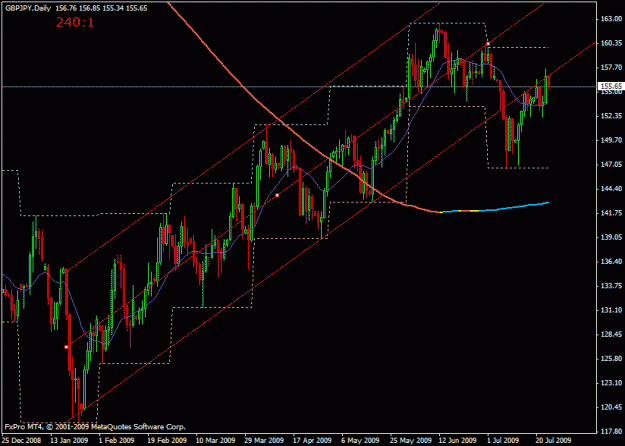The image size is (625, 446).
Task: Click the 123.10 price scale label
Action: pos(611,383)
